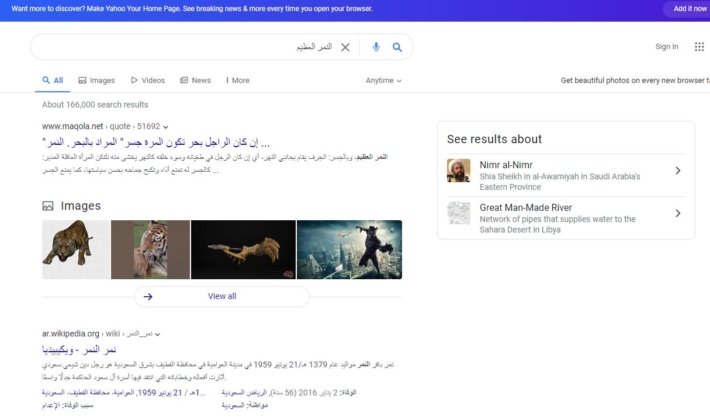Switch to the Videos tab
Screen dimensions: 710x420
(148, 81)
